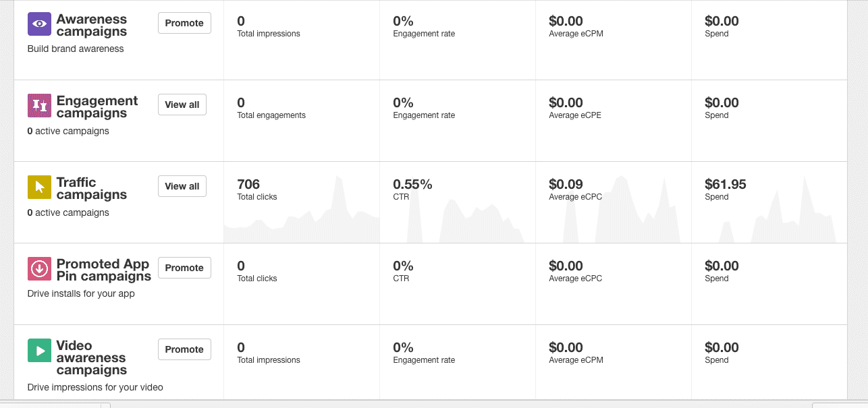Click the Promoted App Pin download icon
Screen dimensions: 868x408
tap(39, 268)
